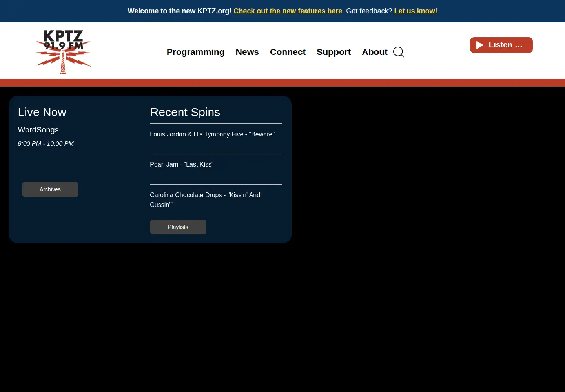Open the Connect menu

[x=288, y=52]
